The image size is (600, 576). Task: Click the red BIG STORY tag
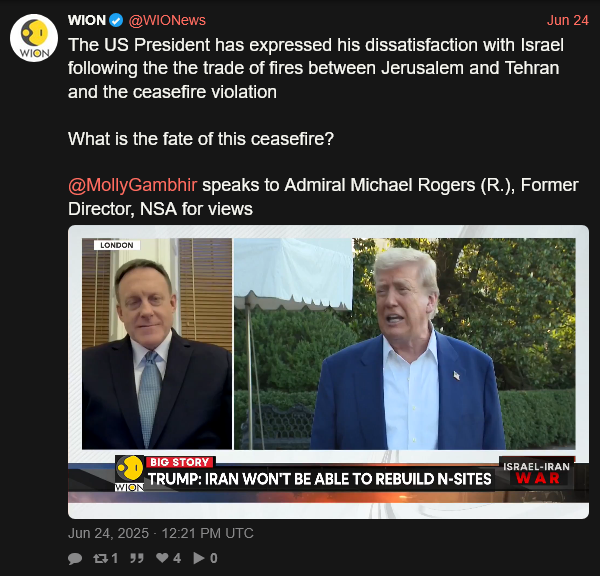[x=180, y=462]
